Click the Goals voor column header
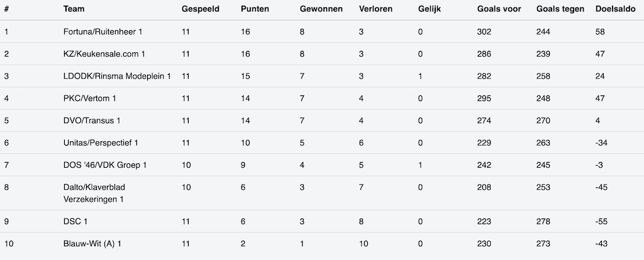The width and height of the screenshot is (644, 260). pyautogui.click(x=499, y=9)
